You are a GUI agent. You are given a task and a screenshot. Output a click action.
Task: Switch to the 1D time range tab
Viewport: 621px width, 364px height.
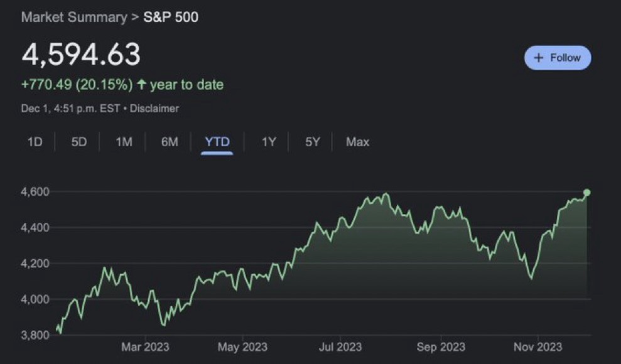(35, 142)
